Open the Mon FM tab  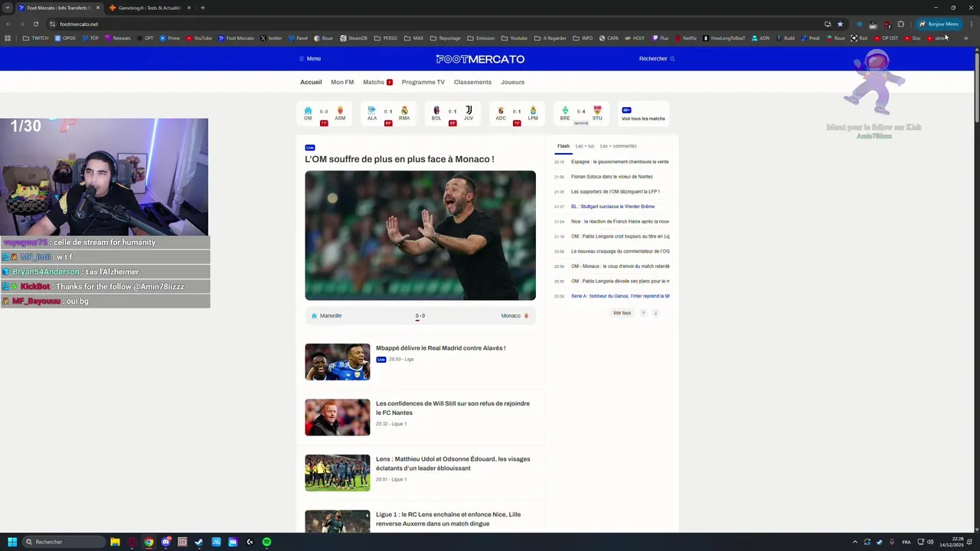[342, 82]
